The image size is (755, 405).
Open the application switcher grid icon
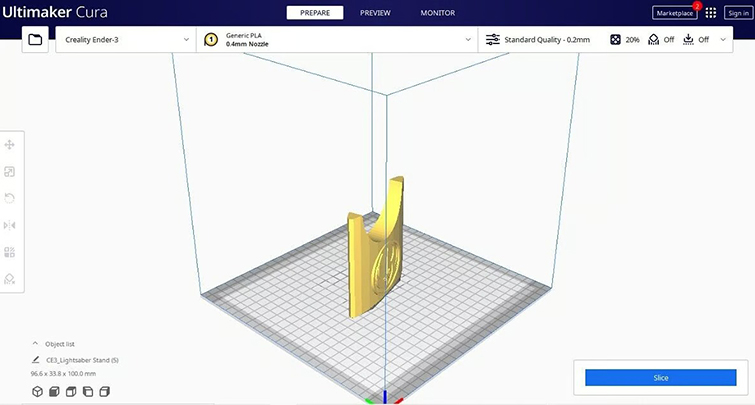[711, 13]
